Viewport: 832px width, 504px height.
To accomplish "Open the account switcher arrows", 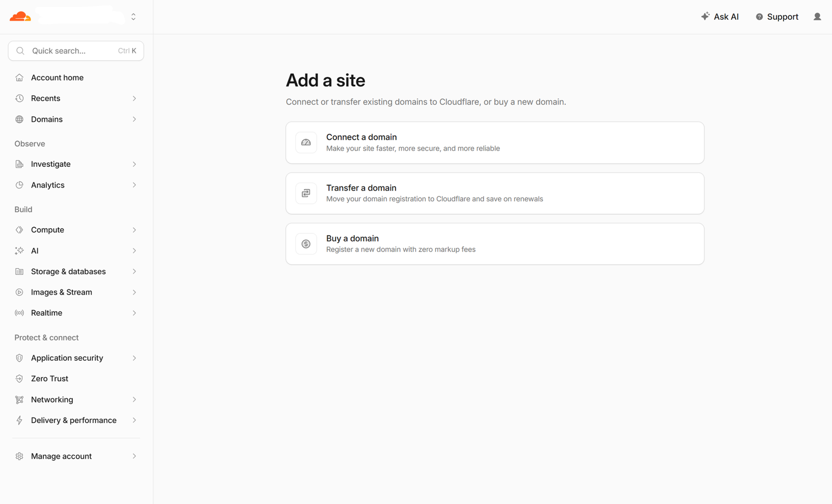I will tap(134, 17).
